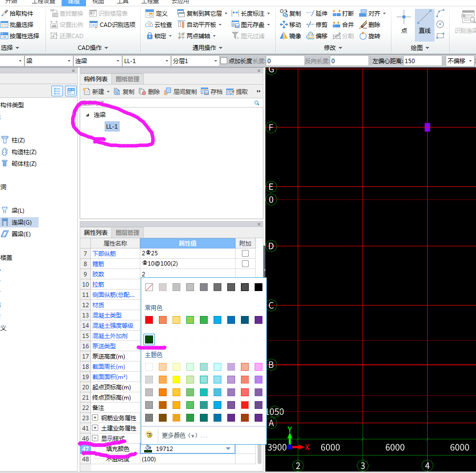Open 图元存盘 save elements tool
Image resolution: width=476 pixels, height=473 pixels.
point(251,24)
